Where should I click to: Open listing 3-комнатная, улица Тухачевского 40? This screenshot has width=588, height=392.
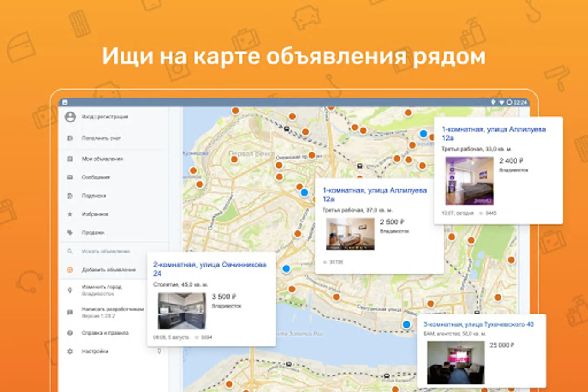478,324
